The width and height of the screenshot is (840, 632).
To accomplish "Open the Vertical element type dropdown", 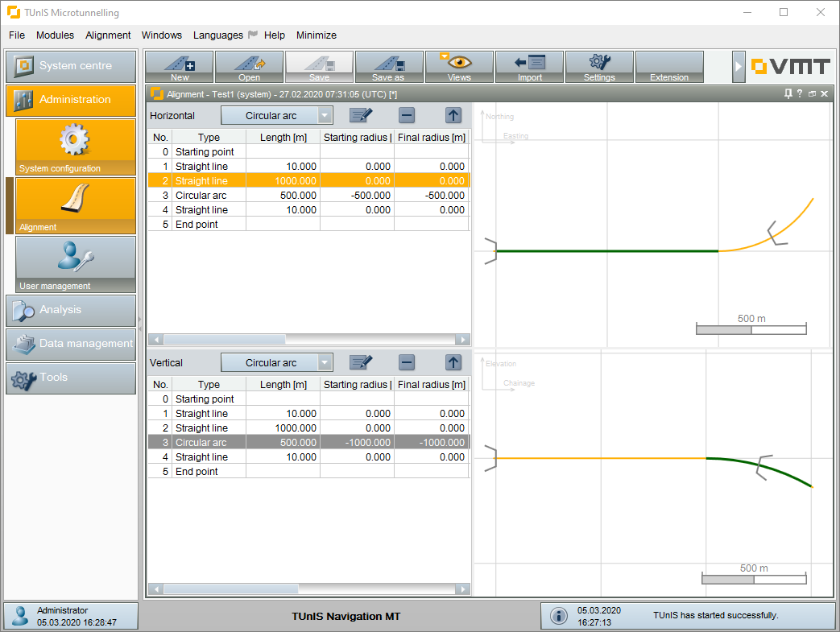I will [276, 362].
